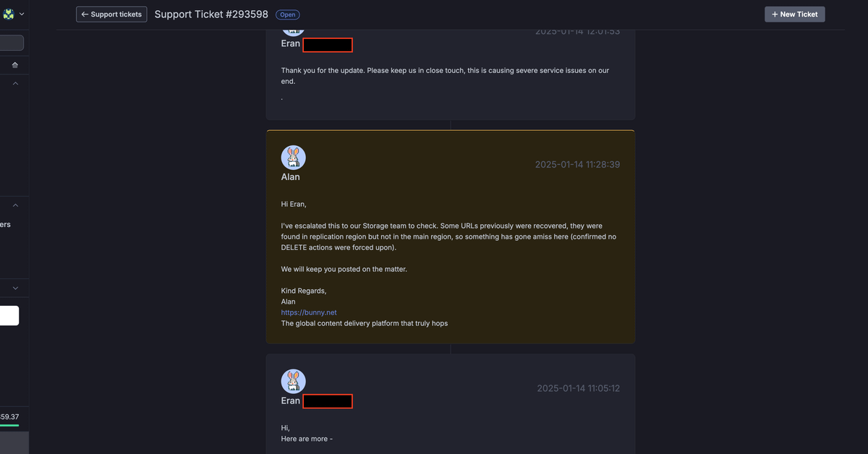The height and width of the screenshot is (454, 868).
Task: Collapse the sidebar section directly below the home icon
Action: point(15,84)
